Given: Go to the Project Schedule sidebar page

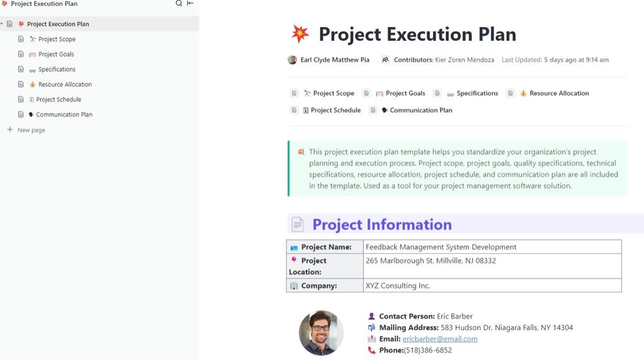Looking at the screenshot, I should (x=59, y=99).
